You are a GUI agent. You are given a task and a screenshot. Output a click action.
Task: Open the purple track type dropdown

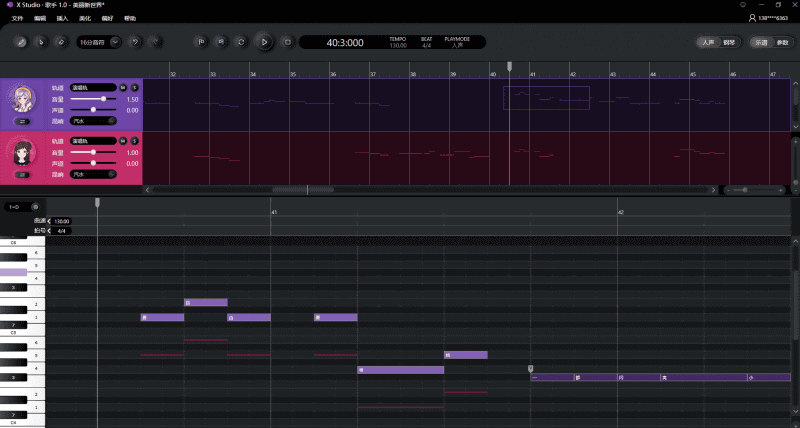93,88
